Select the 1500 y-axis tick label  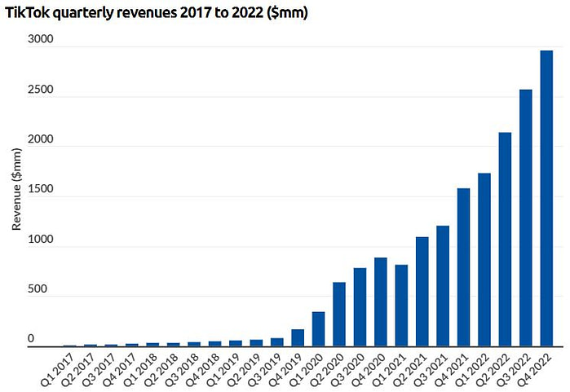click(41, 190)
